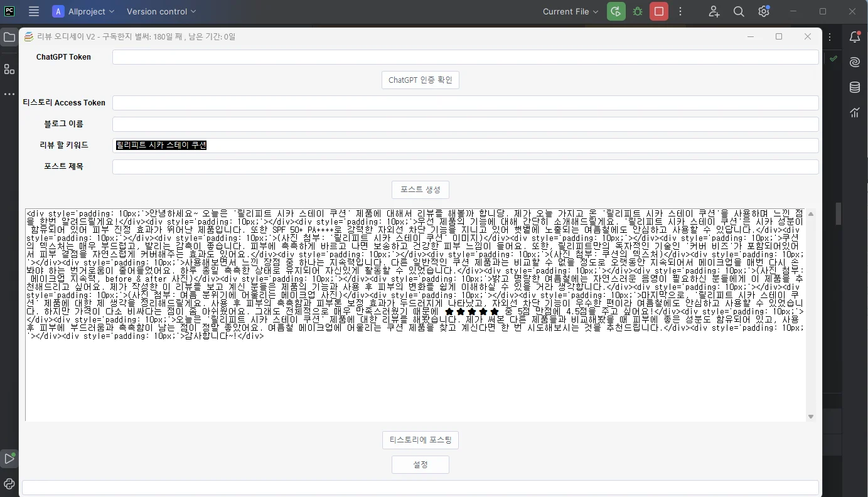Close the 리뷰 오디세이 V2 window
Image resolution: width=868 pixels, height=497 pixels.
point(808,37)
